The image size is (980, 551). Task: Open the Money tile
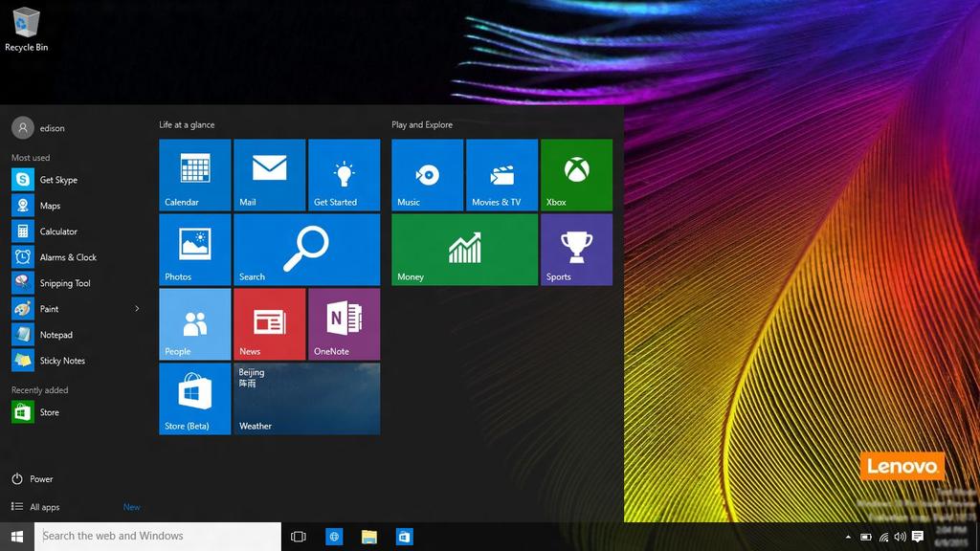(x=464, y=250)
